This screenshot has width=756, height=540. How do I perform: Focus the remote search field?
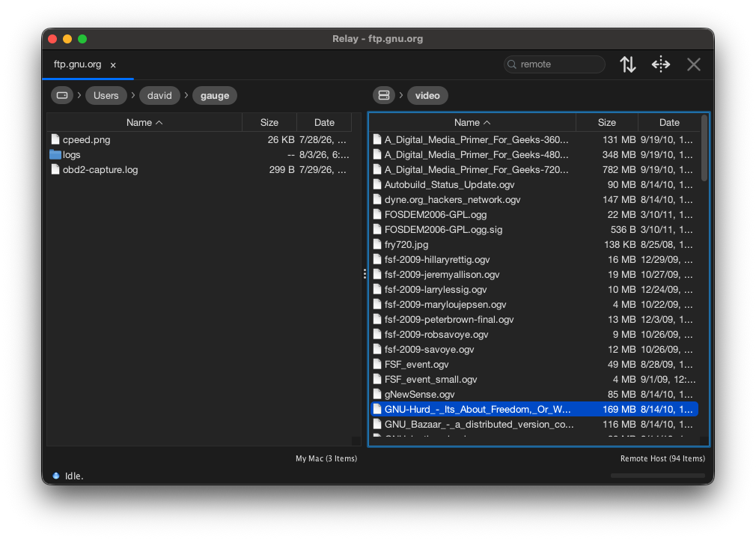click(x=555, y=64)
